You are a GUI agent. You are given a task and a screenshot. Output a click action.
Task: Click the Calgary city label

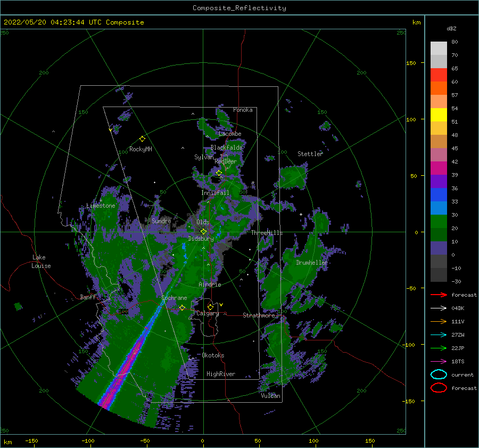point(208,313)
